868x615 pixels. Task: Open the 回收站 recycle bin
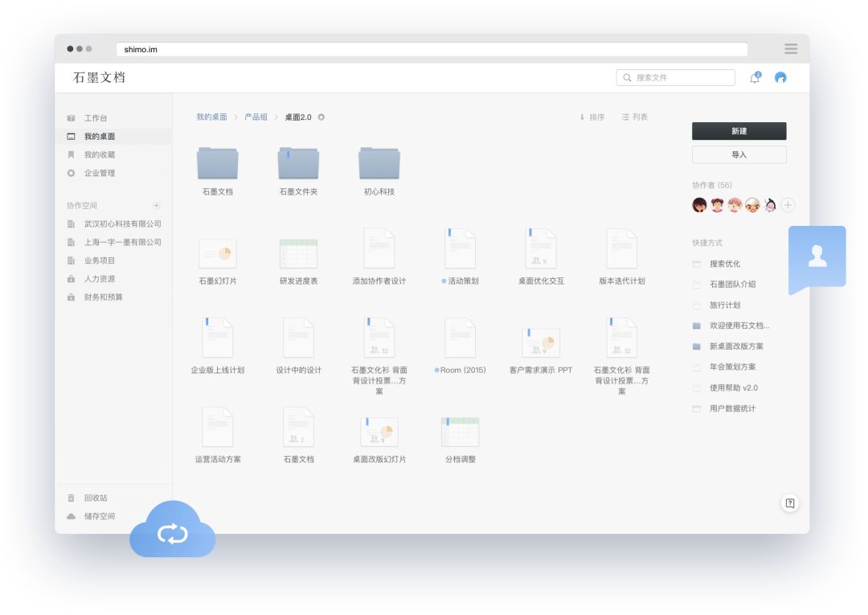point(95,498)
